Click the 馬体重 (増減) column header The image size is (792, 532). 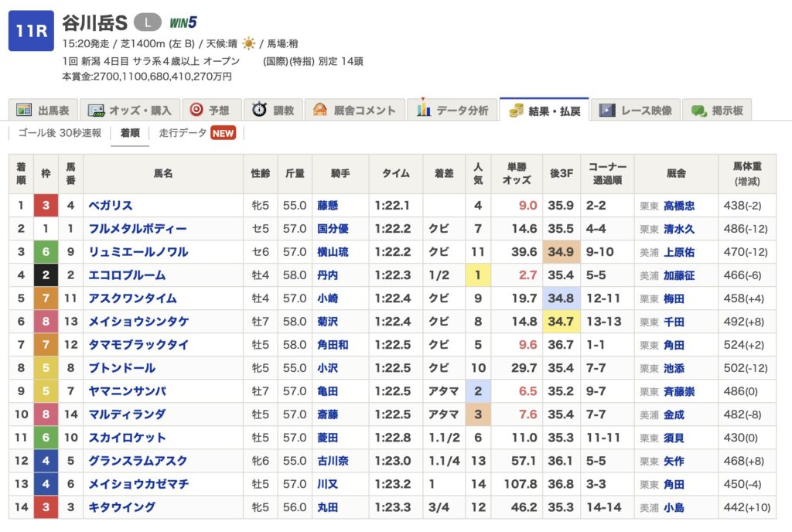(747, 174)
